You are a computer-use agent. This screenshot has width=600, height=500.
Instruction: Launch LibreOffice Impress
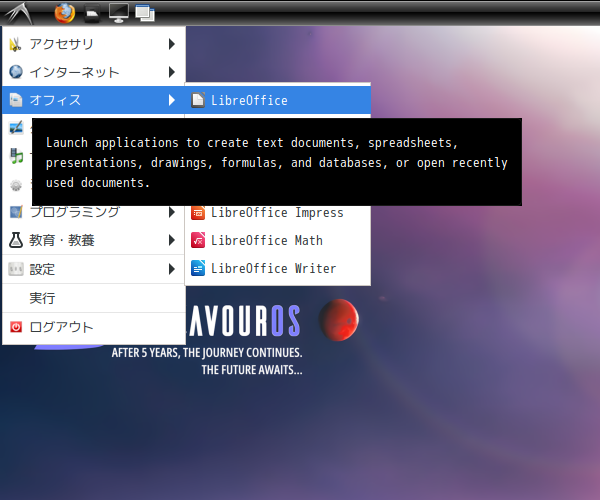278,212
